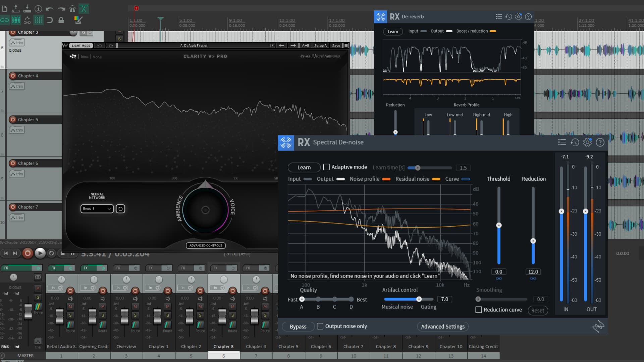The width and height of the screenshot is (644, 362).
Task: Open RX De-reverb settings gear
Action: coord(519,16)
